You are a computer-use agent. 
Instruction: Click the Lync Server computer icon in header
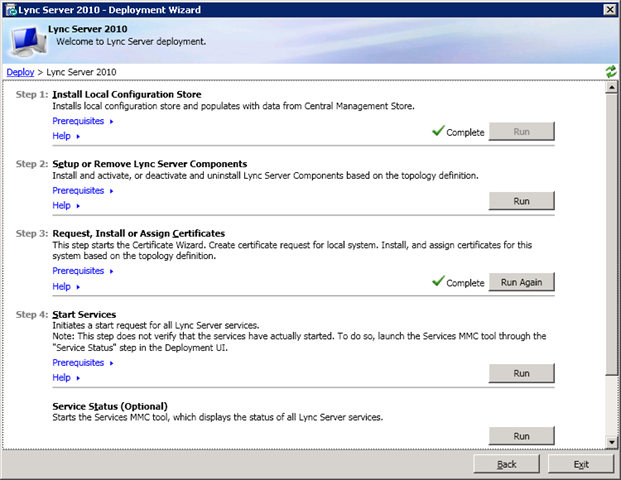point(24,41)
